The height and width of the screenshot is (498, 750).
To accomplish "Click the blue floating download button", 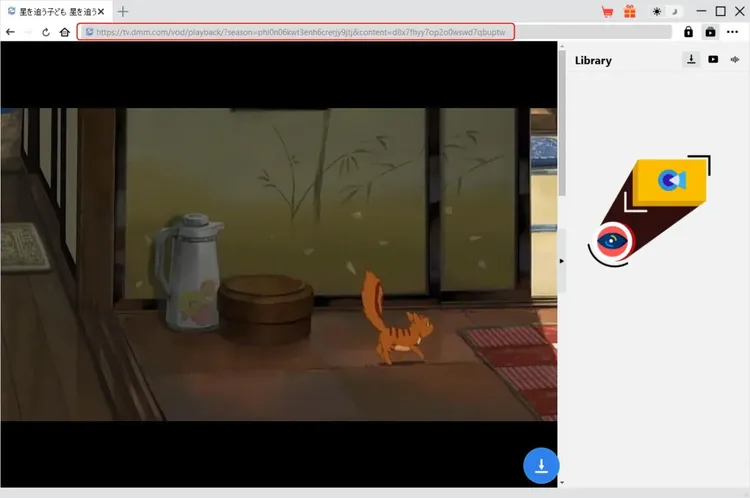I will (x=541, y=465).
